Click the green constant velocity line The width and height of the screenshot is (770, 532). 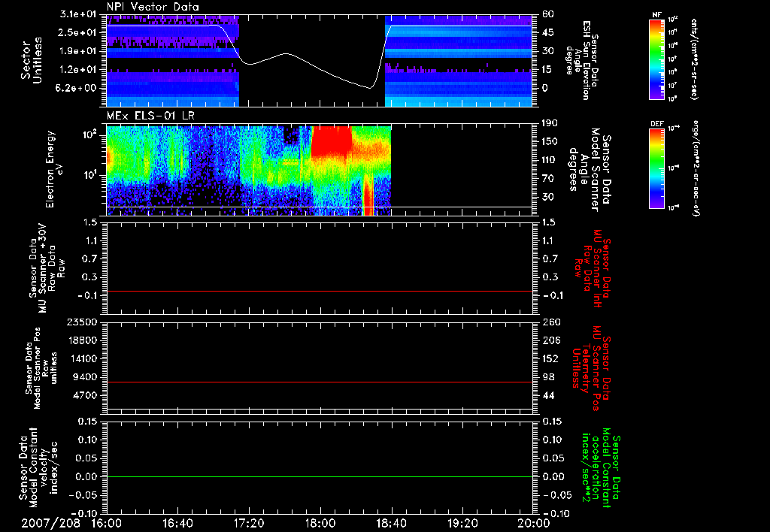(320, 476)
